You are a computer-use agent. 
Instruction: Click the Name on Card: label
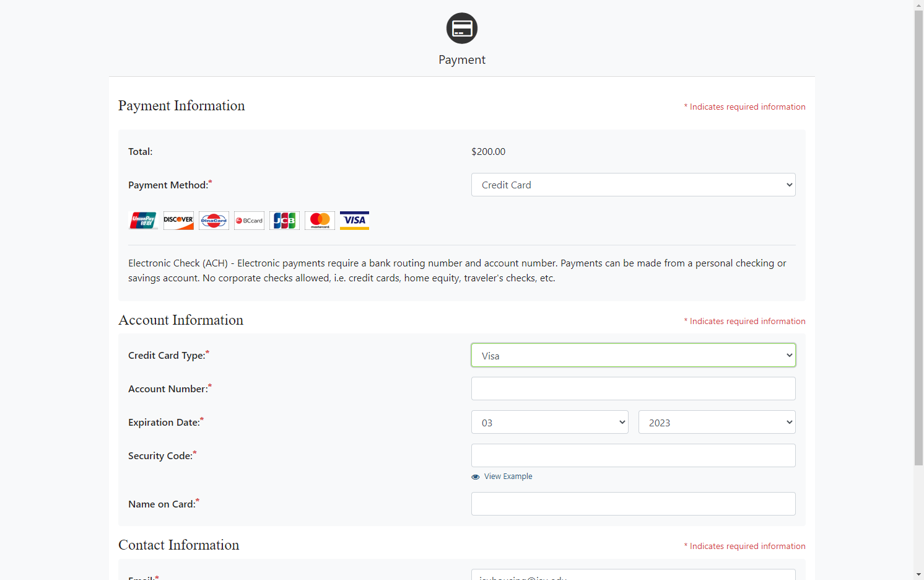(163, 504)
